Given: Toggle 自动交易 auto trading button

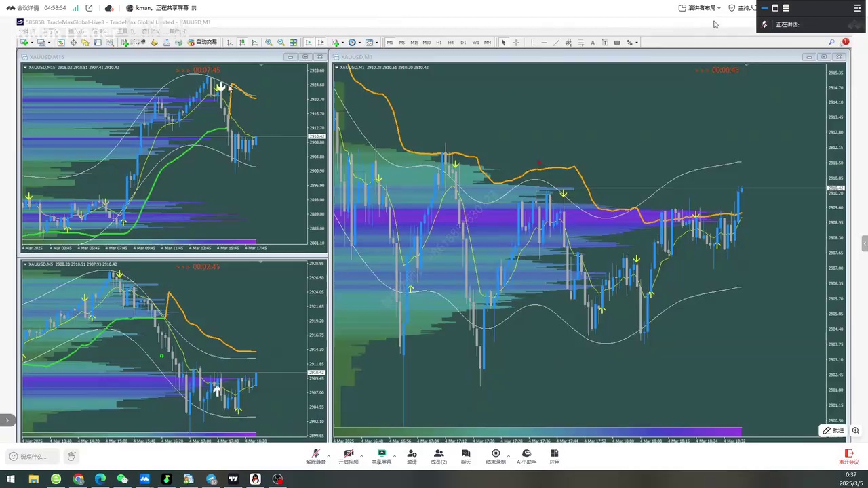Looking at the screenshot, I should pos(201,43).
